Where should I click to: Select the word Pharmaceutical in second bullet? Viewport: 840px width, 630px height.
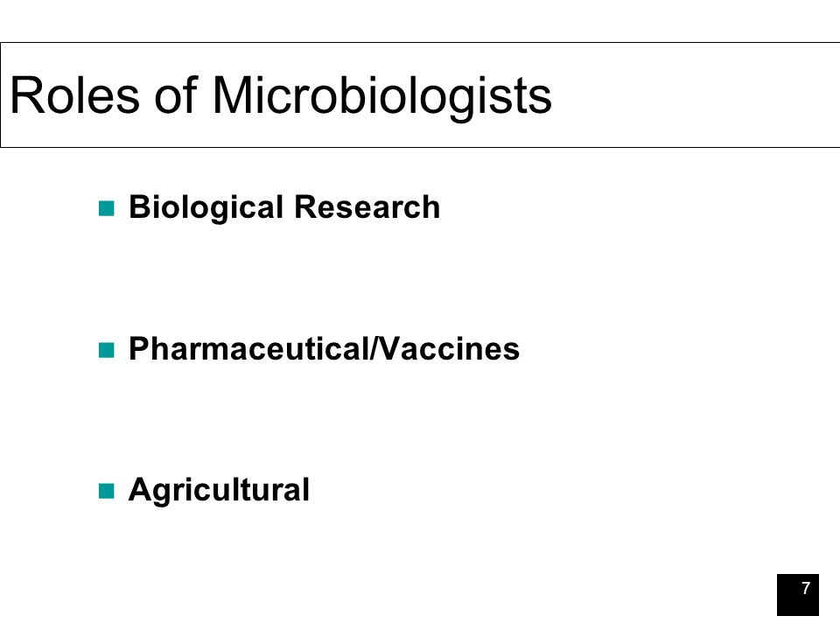[x=249, y=349]
